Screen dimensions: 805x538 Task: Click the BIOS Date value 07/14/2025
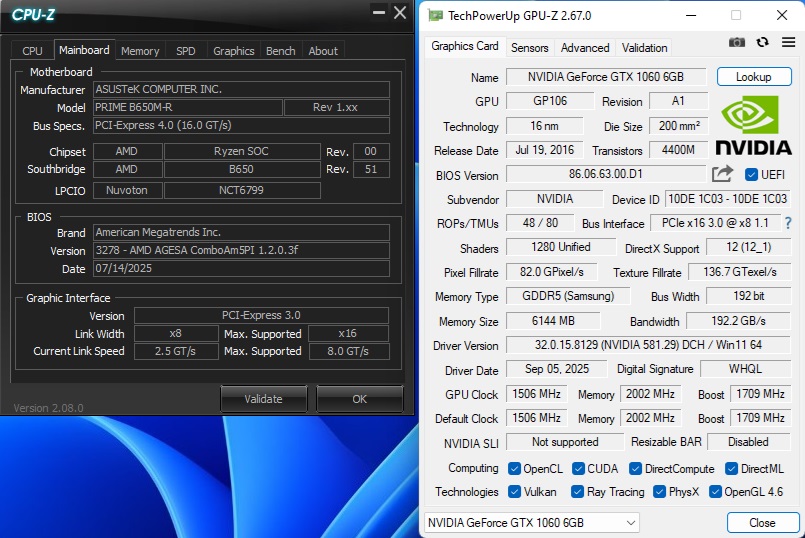[x=241, y=268]
